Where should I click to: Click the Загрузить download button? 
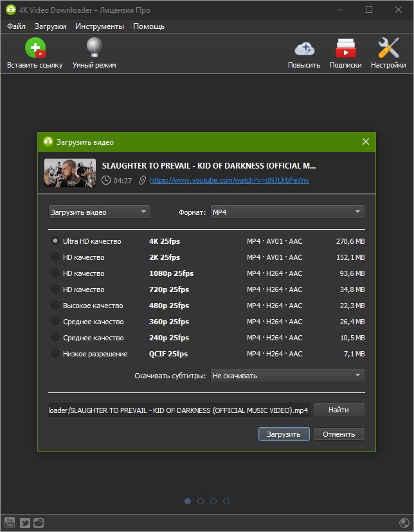(x=283, y=434)
